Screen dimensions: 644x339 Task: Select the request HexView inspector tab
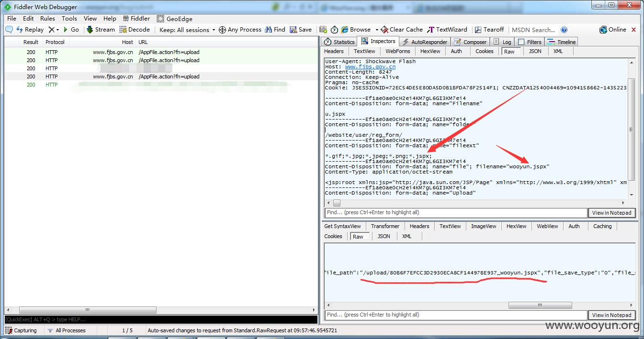tap(430, 51)
